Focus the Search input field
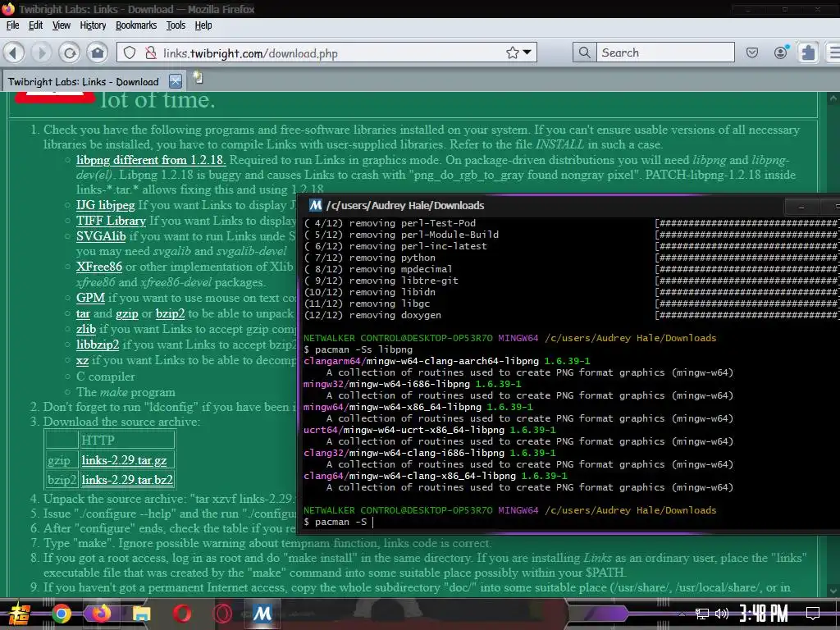The image size is (840, 630). 665,52
